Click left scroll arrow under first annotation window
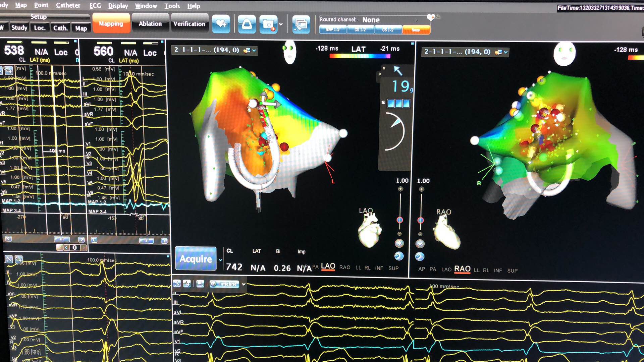 pyautogui.click(x=8, y=239)
